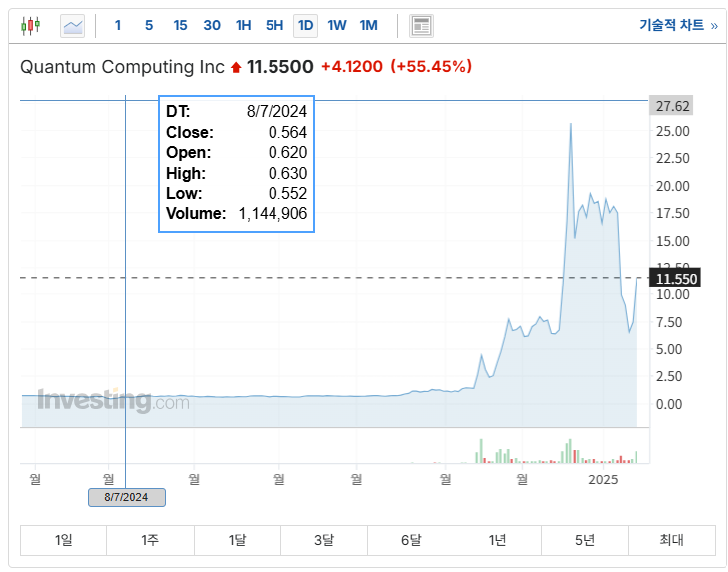Screen dimensions: 728x572
Task: Select the 1H interval
Action: click(x=244, y=25)
